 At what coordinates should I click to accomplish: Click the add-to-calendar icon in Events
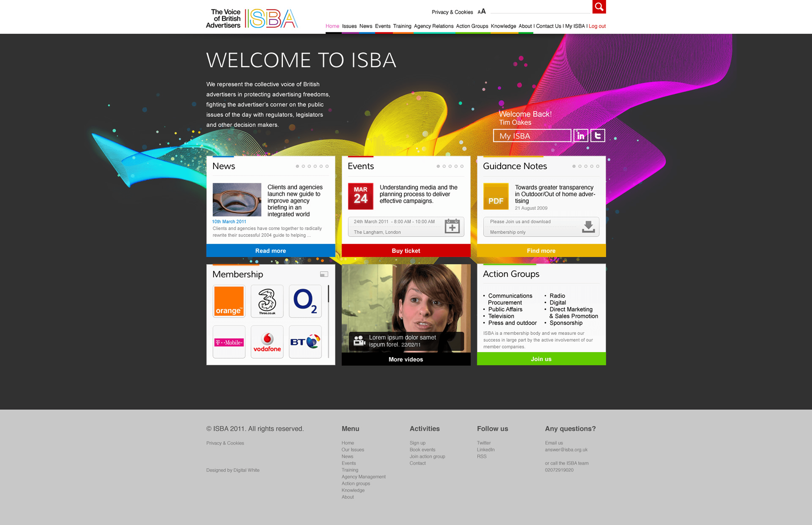[452, 226]
